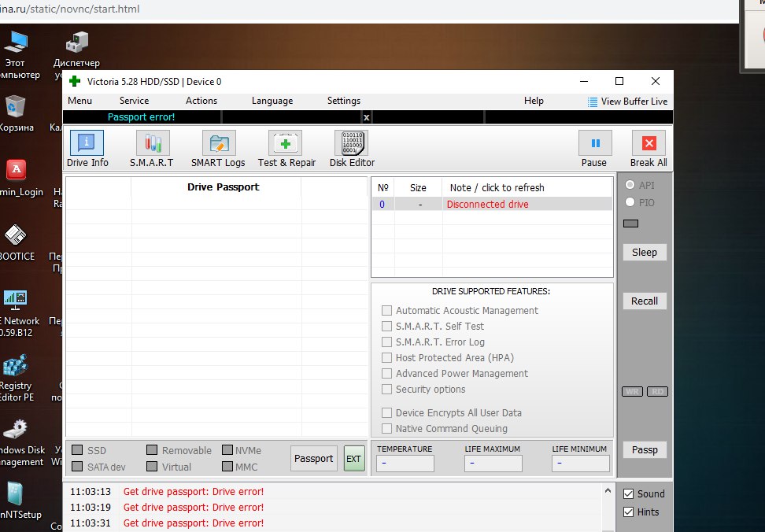
Task: Open PE Network desktop icon
Action: pyautogui.click(x=15, y=299)
